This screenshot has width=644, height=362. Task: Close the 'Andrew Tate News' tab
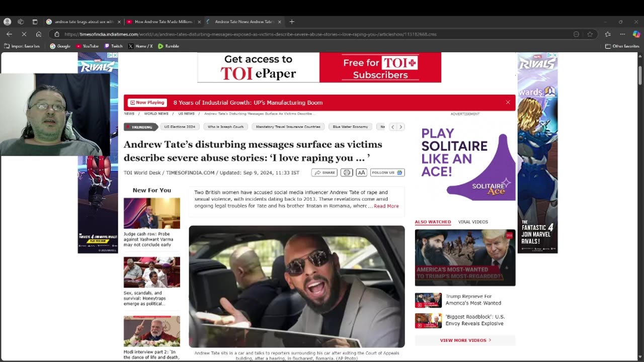(x=279, y=22)
